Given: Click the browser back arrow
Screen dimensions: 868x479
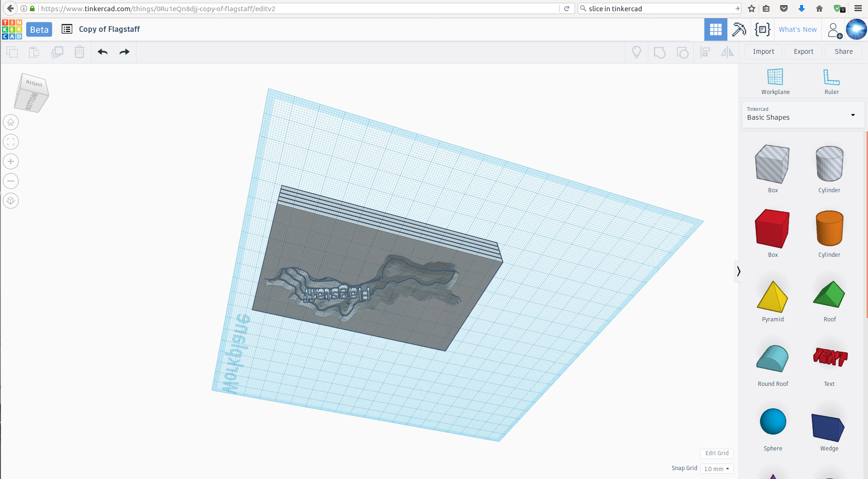Looking at the screenshot, I should 10,8.
